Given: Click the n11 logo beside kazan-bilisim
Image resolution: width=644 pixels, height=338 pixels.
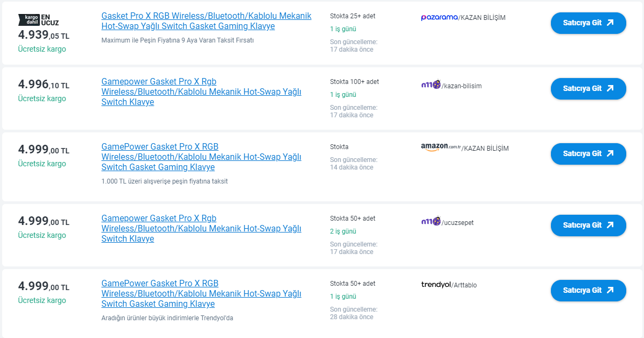Looking at the screenshot, I should point(431,85).
